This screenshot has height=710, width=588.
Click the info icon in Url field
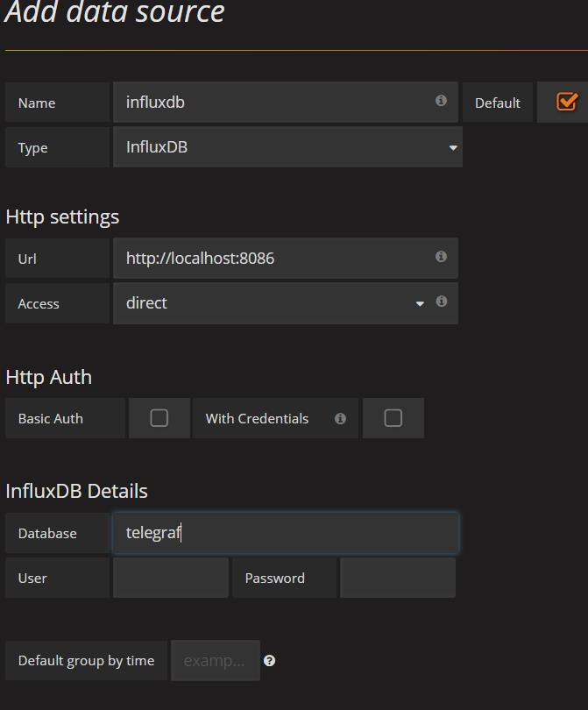(x=441, y=257)
